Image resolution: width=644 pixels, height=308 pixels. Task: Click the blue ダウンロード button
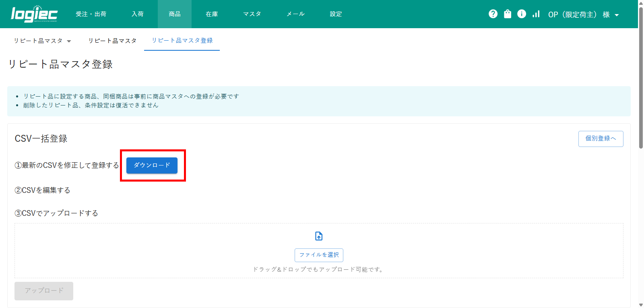pyautogui.click(x=152, y=165)
